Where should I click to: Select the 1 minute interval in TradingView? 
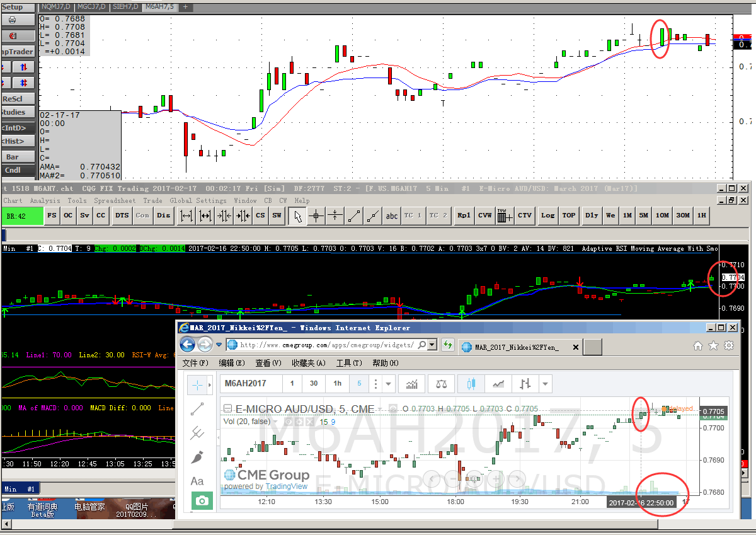(292, 383)
